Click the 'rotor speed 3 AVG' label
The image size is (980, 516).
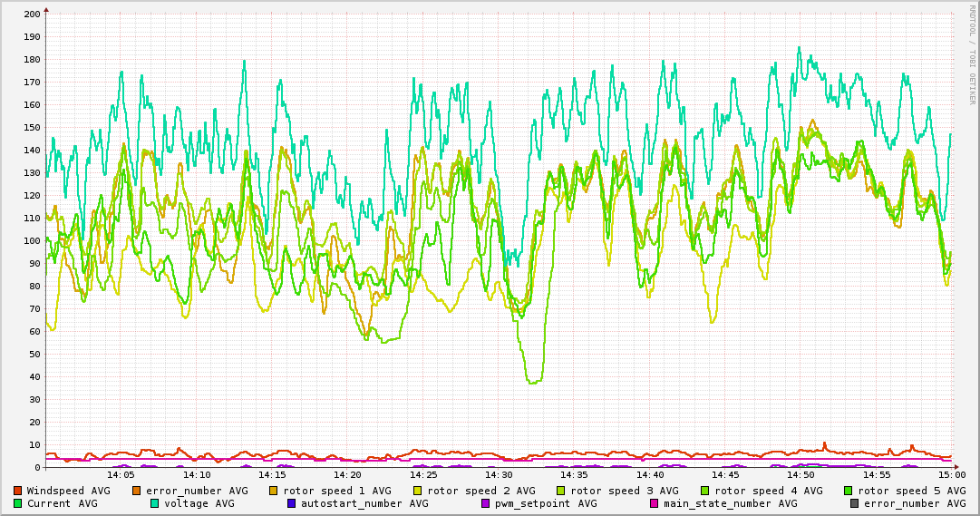click(x=625, y=492)
